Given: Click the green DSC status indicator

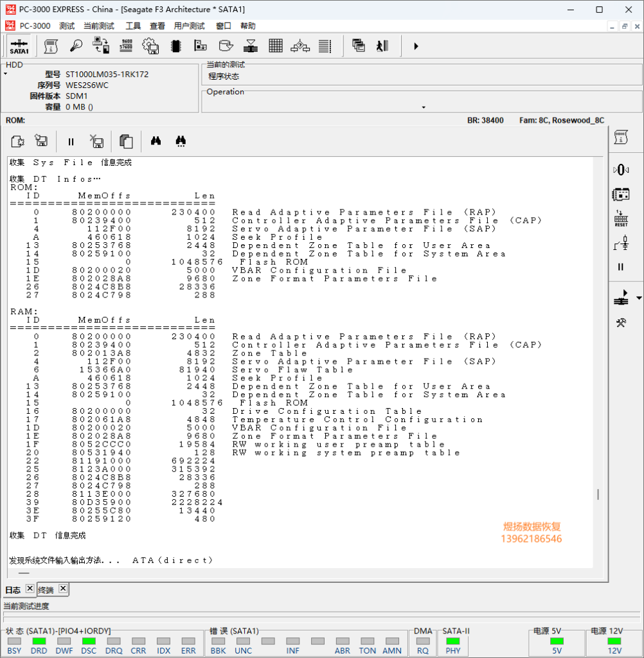Looking at the screenshot, I should click(x=89, y=641).
